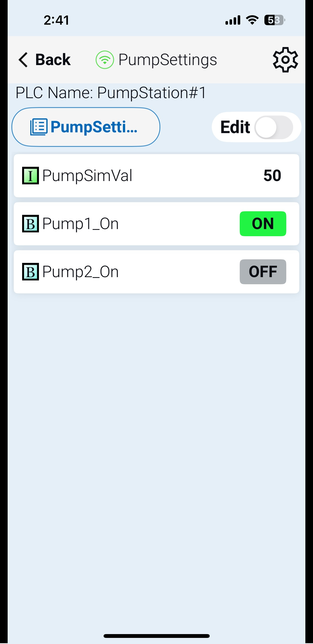313x644 pixels.
Task: Open the PumpSetti... tag list selector
Action: [86, 127]
